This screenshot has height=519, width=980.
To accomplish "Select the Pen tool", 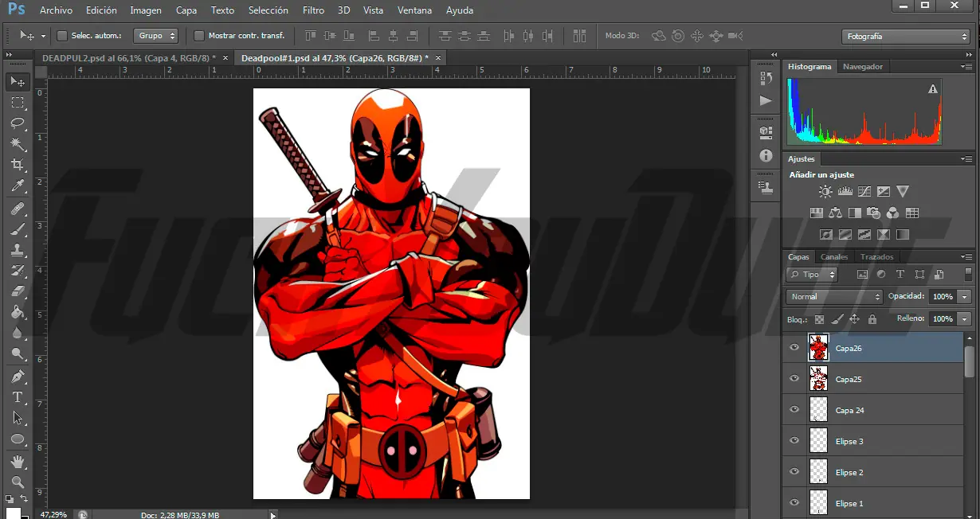I will tap(18, 377).
